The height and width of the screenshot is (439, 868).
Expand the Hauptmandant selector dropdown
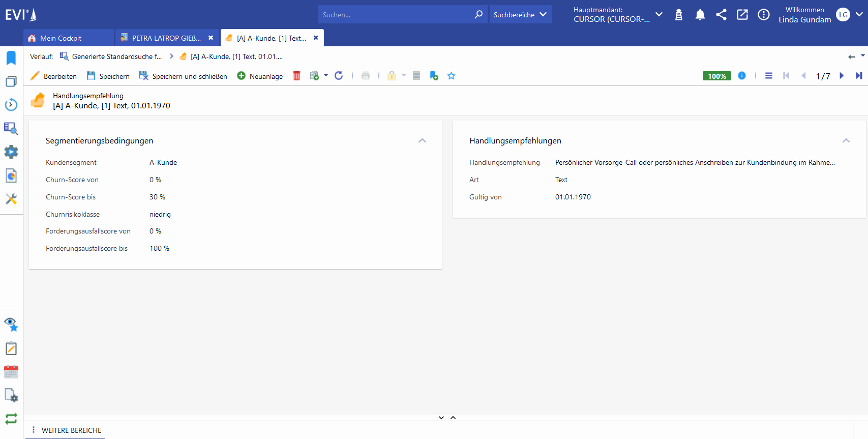(659, 14)
